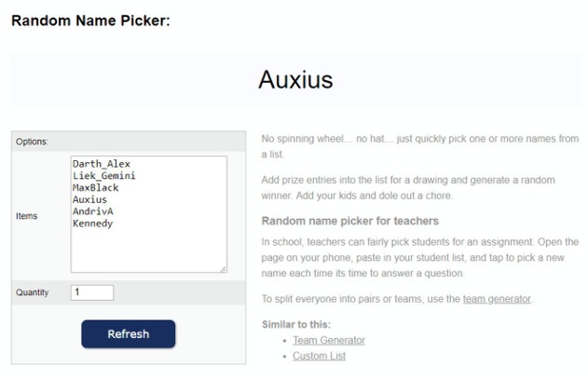Place cursor on Kennedy entry

click(x=92, y=224)
